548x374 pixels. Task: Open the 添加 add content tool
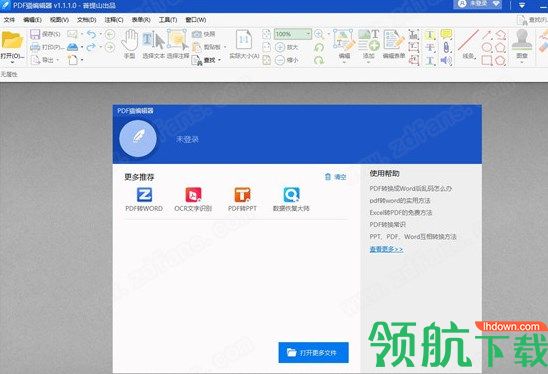coord(369,44)
